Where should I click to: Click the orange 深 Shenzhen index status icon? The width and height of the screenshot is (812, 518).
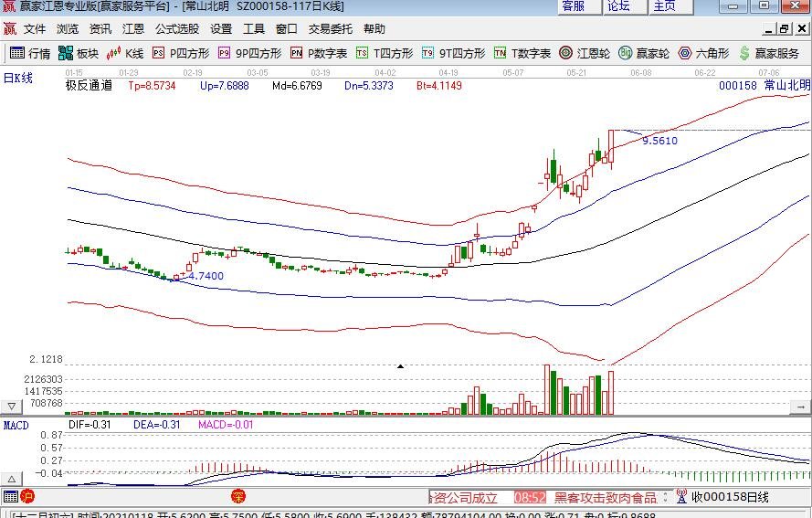point(237,497)
